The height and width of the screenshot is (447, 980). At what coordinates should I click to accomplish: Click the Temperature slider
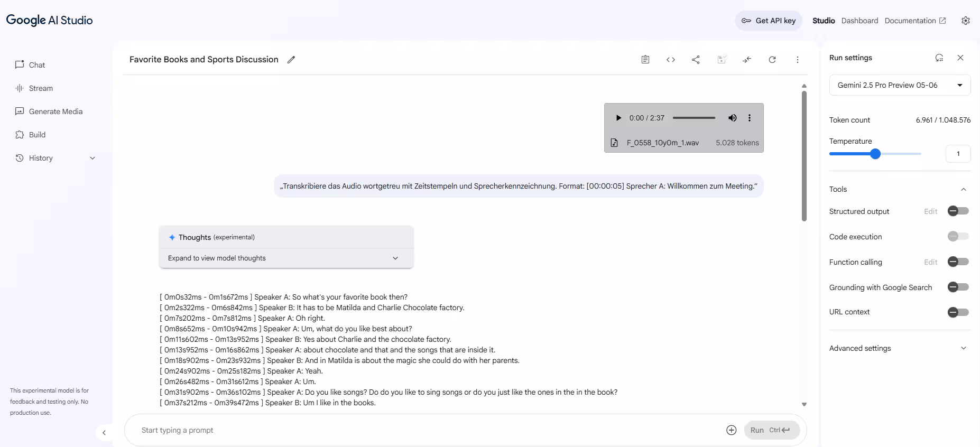click(875, 154)
